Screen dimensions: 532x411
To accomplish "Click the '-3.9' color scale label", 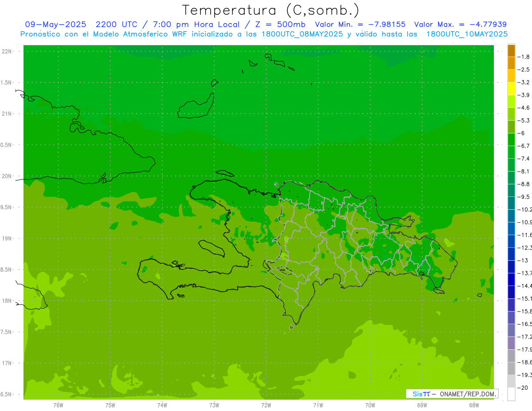I will tap(524, 95).
